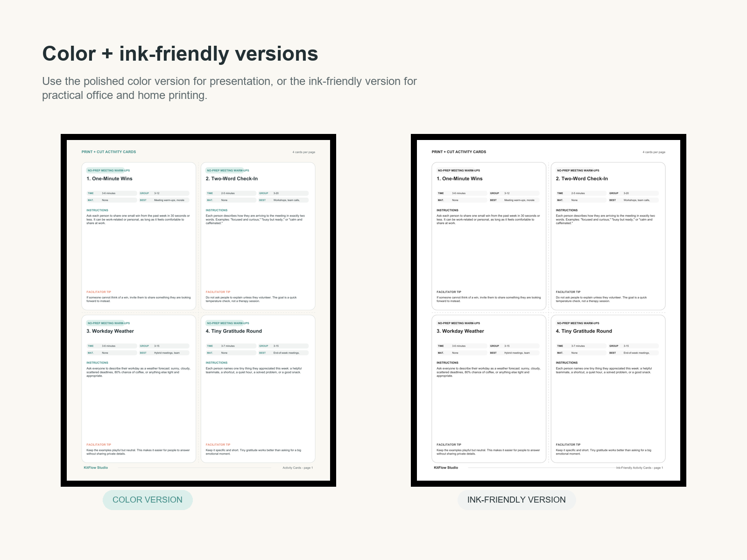
Task: Click 'PRINT + CUT ACTIVITY CARDS' header on ink-friendly page
Action: tap(459, 152)
